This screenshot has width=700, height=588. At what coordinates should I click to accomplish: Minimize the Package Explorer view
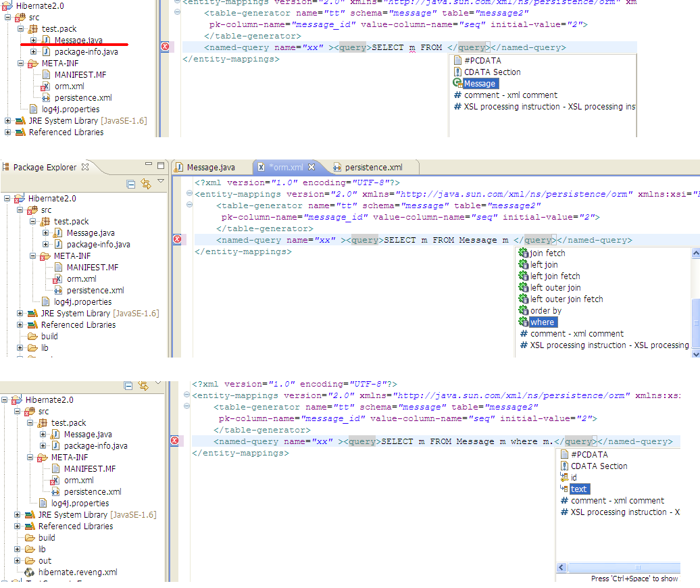[149, 165]
